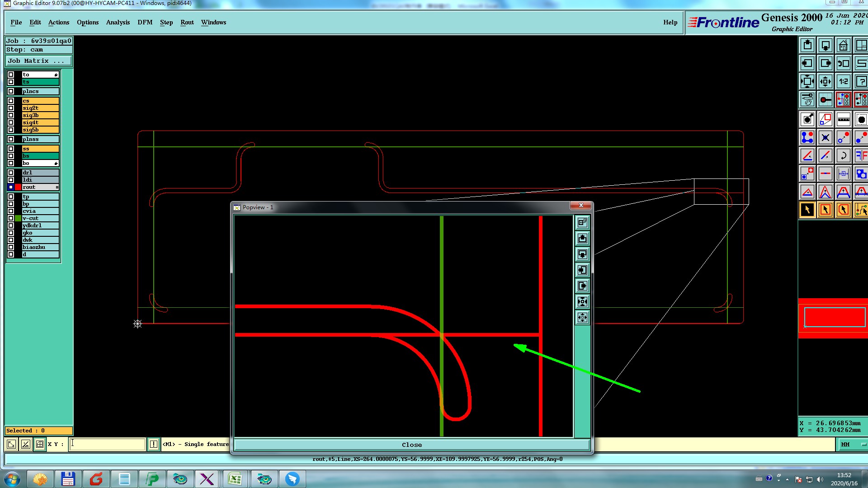Screen dimensions: 868x488
Task: Click the 1:2 zoom scale icon
Action: pyautogui.click(x=843, y=81)
